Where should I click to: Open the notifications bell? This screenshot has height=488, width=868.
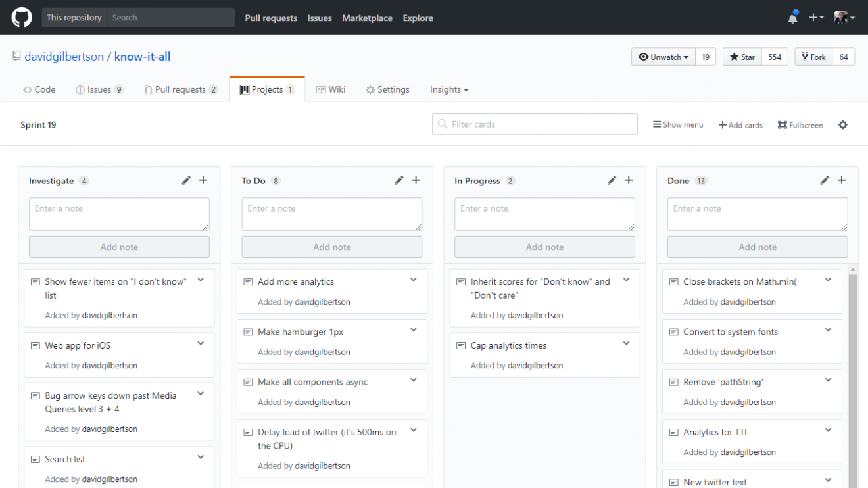coord(793,18)
